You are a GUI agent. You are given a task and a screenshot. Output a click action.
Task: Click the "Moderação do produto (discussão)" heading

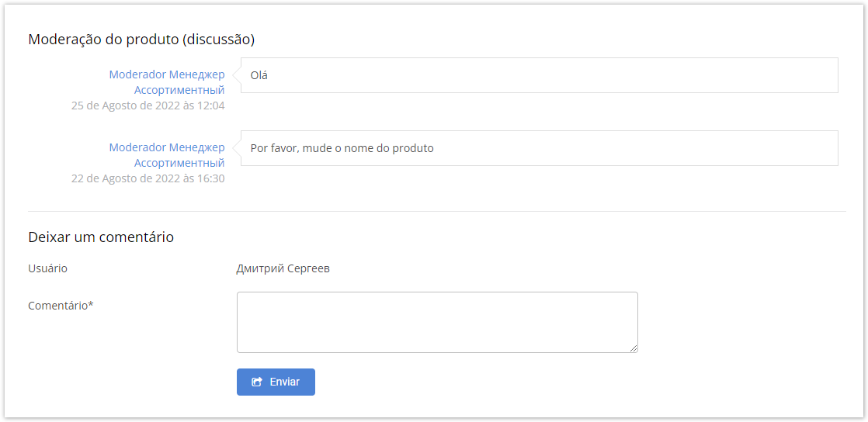point(141,39)
